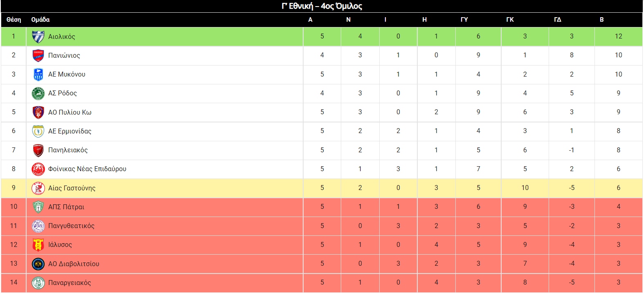
Task: Open the Παναργειακός team name link
Action: tap(70, 283)
